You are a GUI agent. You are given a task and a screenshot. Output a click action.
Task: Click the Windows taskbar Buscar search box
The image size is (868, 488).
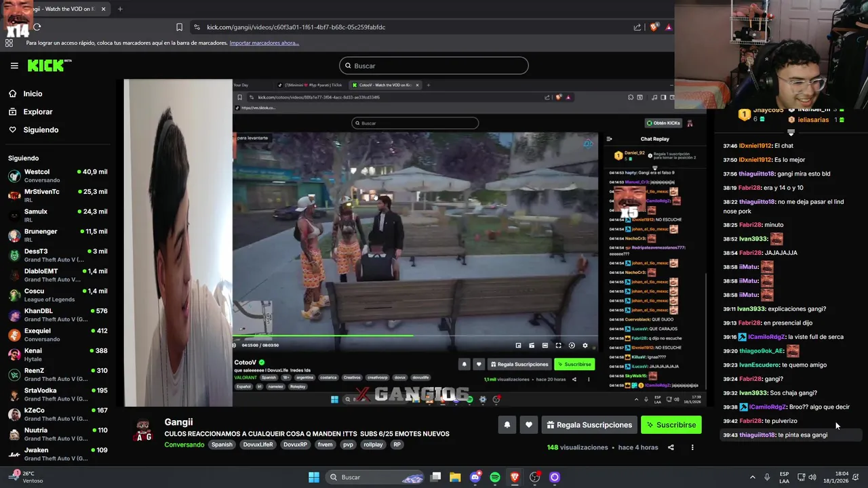click(x=376, y=477)
